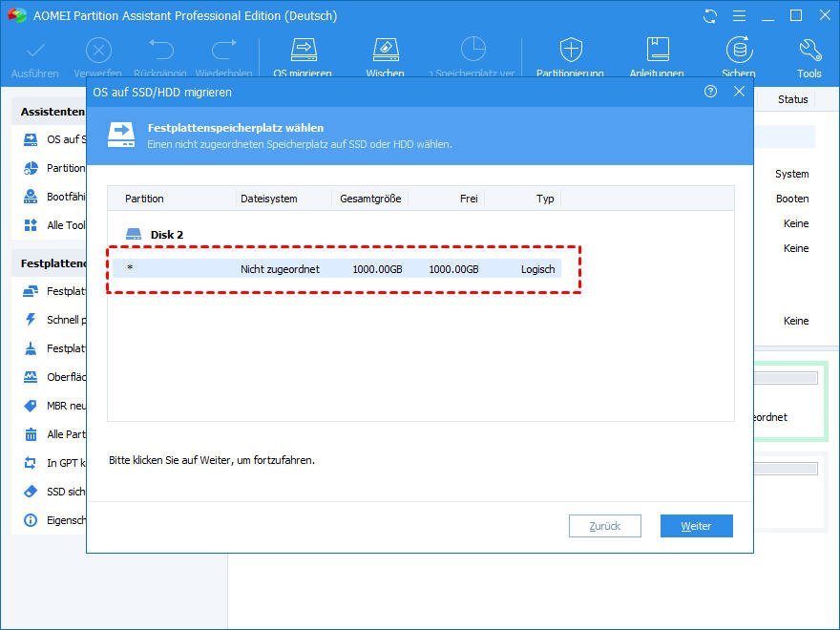This screenshot has height=630, width=840.
Task: Click the Typ column header
Action: pos(545,199)
